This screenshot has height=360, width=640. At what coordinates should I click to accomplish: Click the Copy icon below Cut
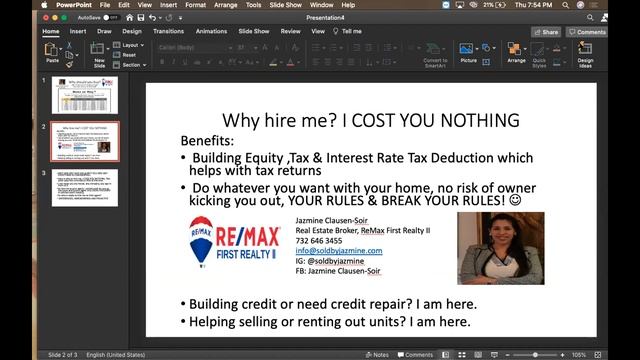click(x=69, y=55)
